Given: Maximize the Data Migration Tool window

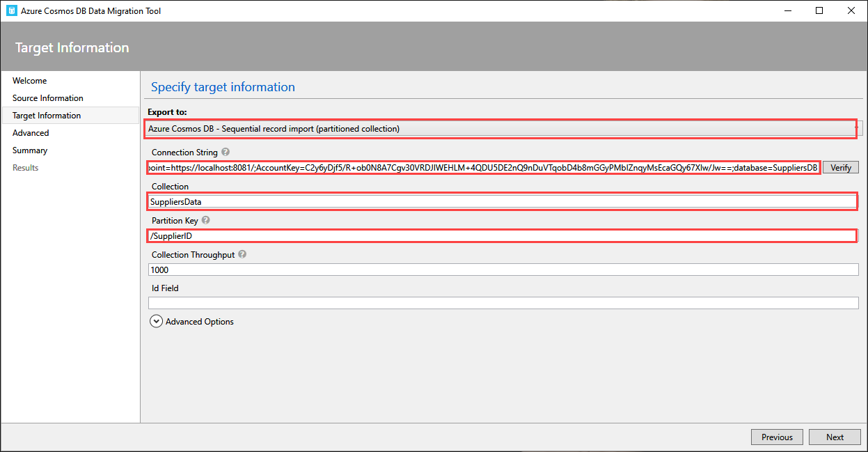Looking at the screenshot, I should [819, 10].
